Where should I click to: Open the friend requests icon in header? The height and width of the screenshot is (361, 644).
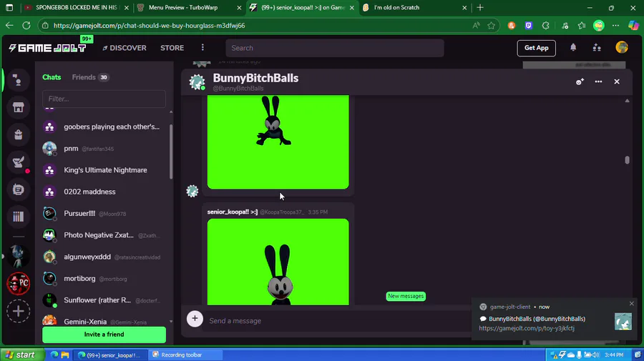(597, 48)
